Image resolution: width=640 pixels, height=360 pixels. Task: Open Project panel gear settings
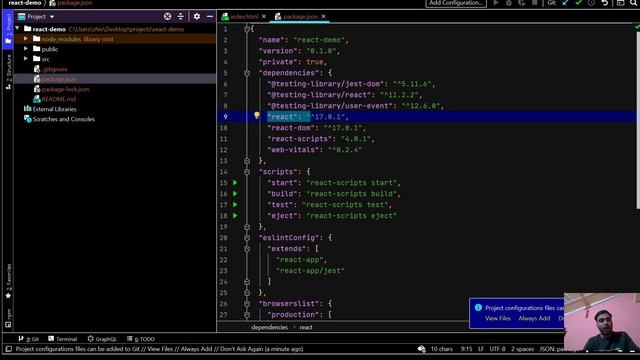[x=197, y=16]
